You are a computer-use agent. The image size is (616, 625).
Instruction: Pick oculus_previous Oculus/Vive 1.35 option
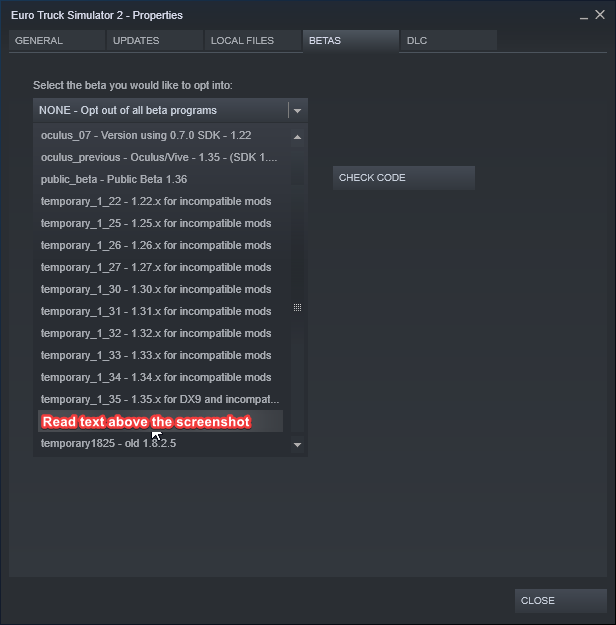click(160, 157)
